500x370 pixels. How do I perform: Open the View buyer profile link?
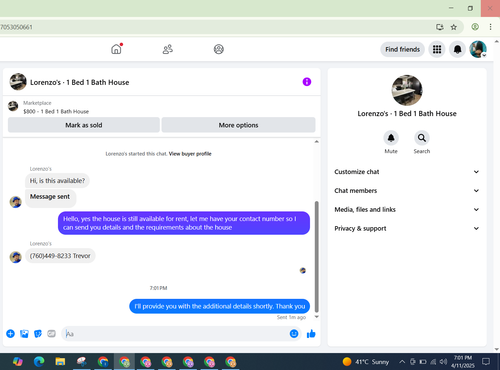click(190, 154)
